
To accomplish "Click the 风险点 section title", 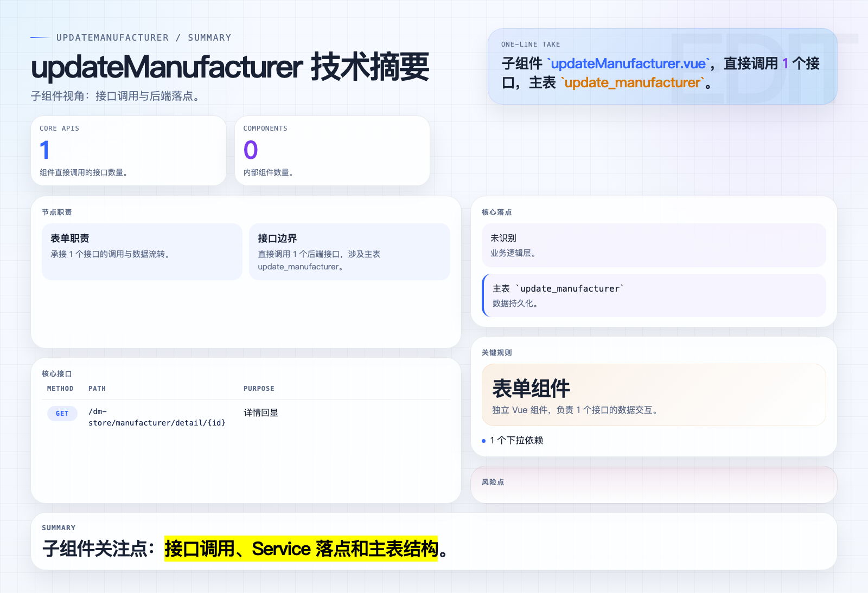I will 493,482.
